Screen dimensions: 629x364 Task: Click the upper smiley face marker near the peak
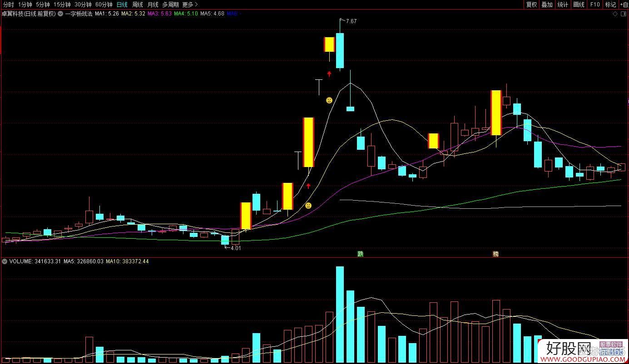(329, 100)
